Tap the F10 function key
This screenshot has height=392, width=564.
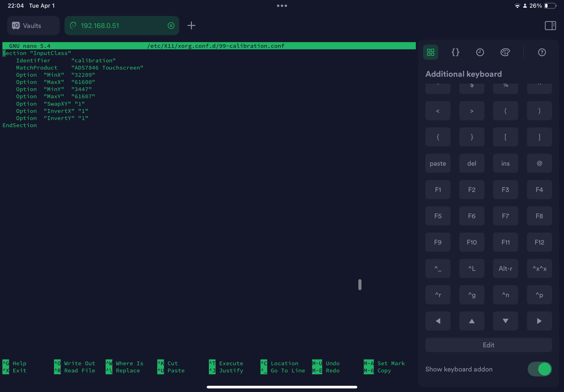click(x=472, y=242)
